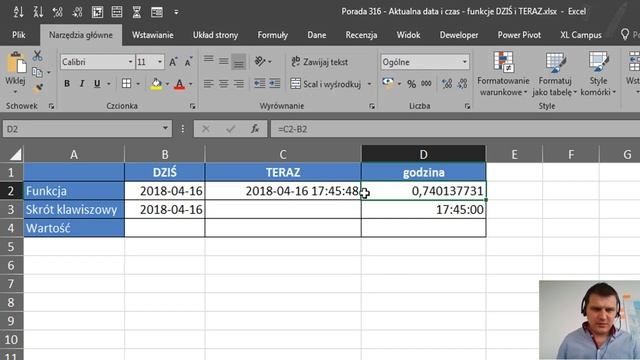Open Style komórki gallery

(598, 74)
